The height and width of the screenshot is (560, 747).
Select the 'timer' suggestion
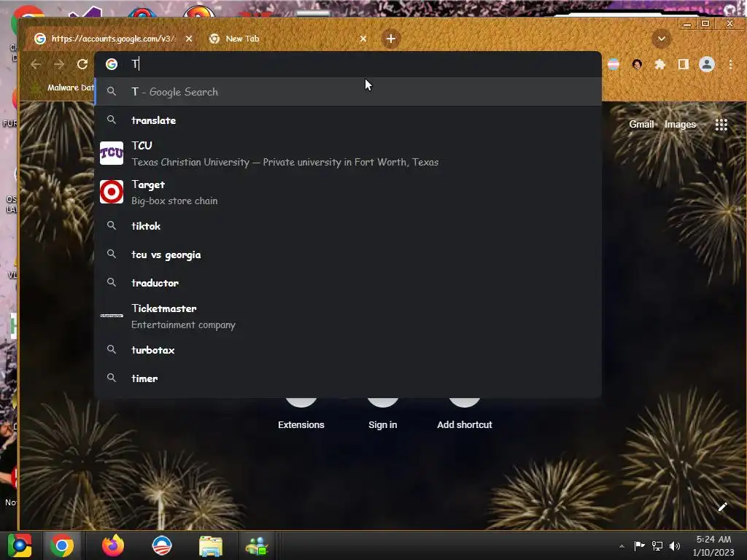[348, 378]
